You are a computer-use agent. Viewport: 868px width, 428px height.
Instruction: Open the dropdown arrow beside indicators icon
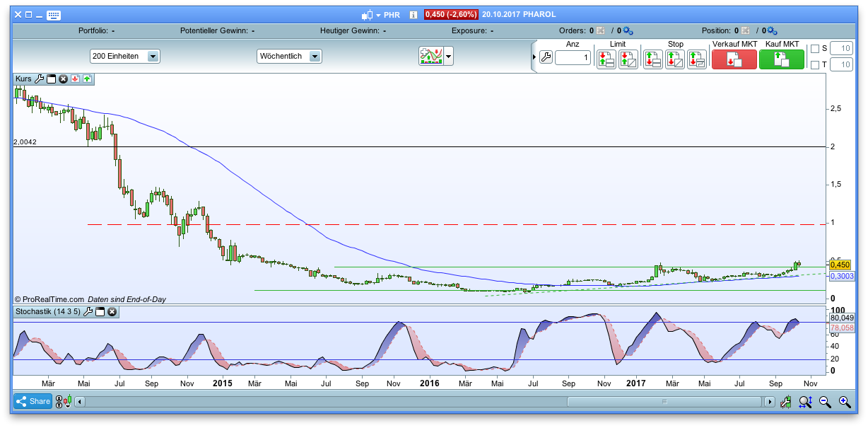pyautogui.click(x=448, y=57)
